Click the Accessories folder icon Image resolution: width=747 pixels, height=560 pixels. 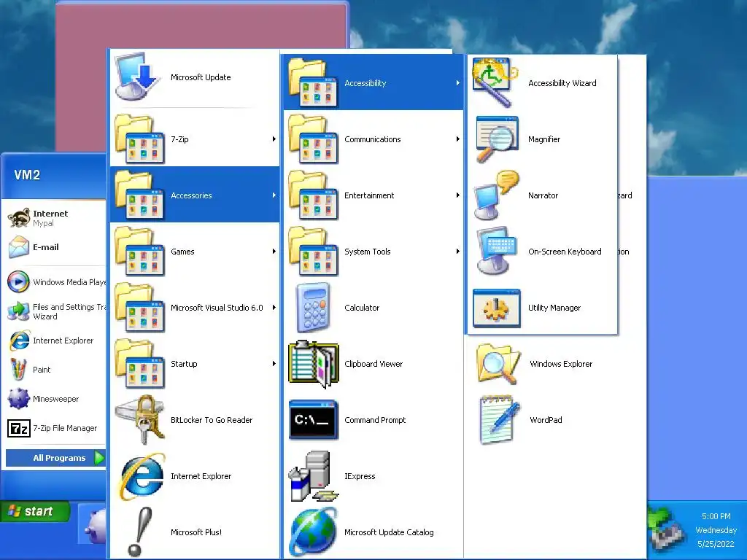140,195
